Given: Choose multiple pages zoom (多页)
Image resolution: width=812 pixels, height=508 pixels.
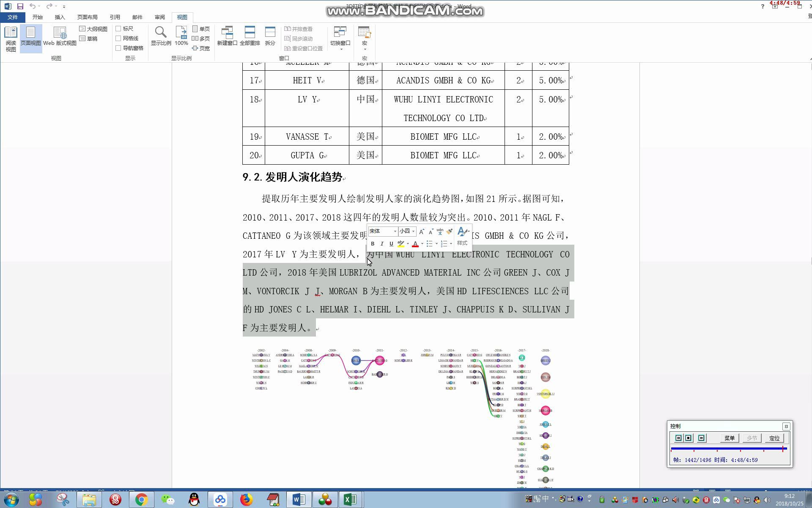Looking at the screenshot, I should [201, 39].
